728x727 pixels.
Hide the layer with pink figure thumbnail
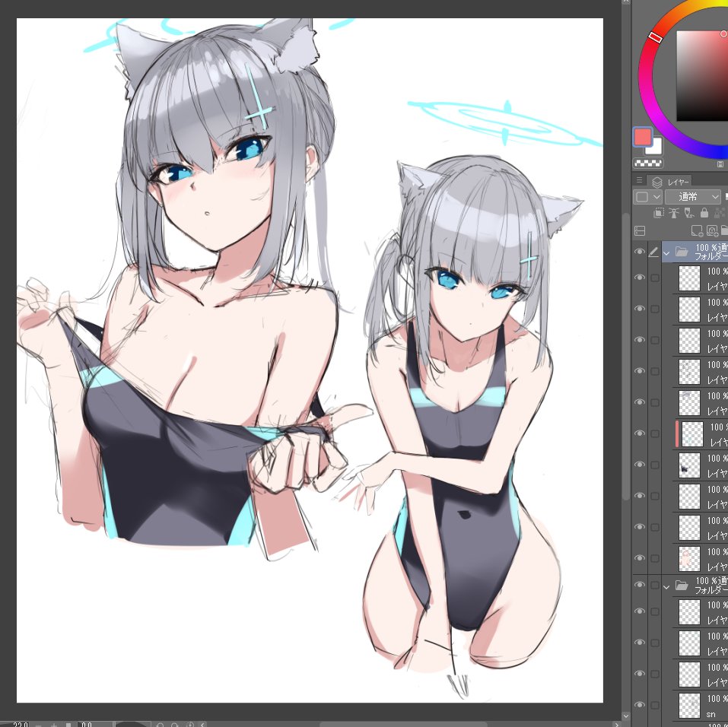639,558
